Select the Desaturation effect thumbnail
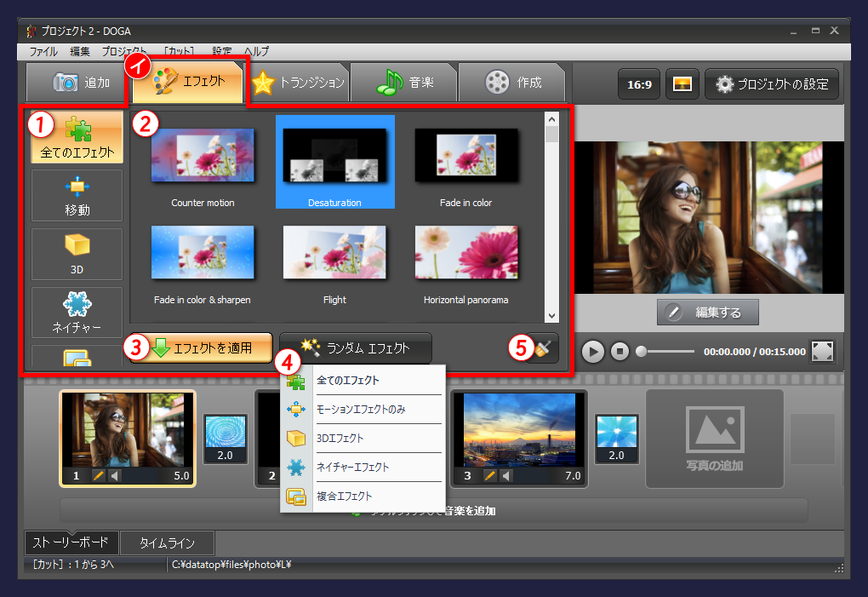 [x=334, y=162]
